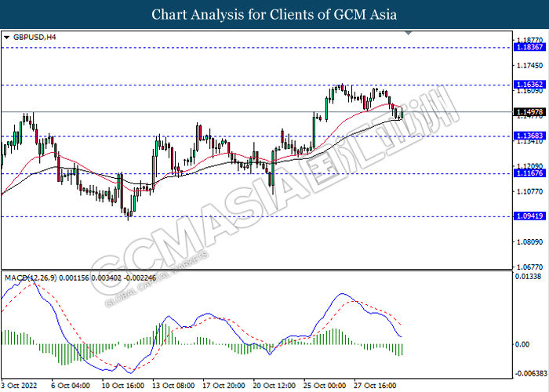Click the 1.17450 price axis value
This screenshot has width=549, height=392.
pos(529,65)
